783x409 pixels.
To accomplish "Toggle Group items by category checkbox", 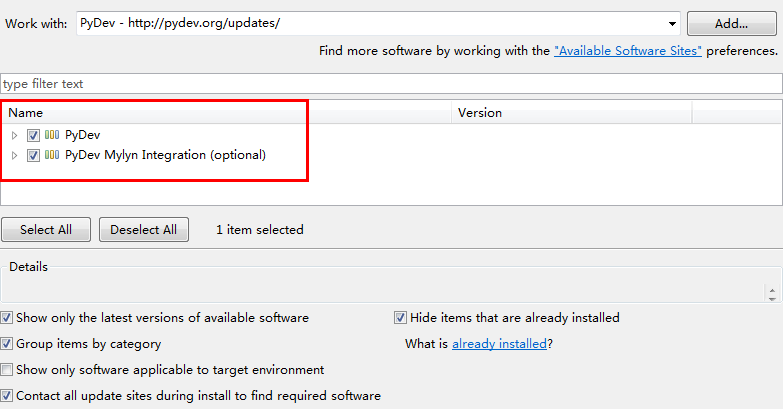I will tap(6, 344).
